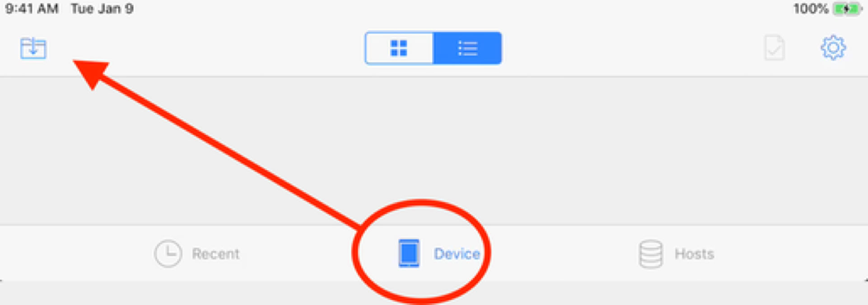Viewport: 868px width, 305px height.
Task: Tap the import files icon at top left
Action: [x=33, y=48]
